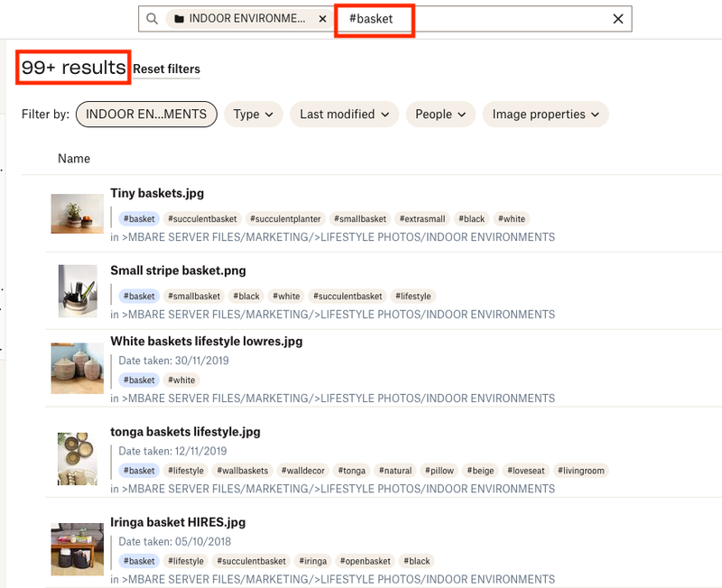Click the #pillow tag
This screenshot has height=588, width=722.
click(x=440, y=471)
